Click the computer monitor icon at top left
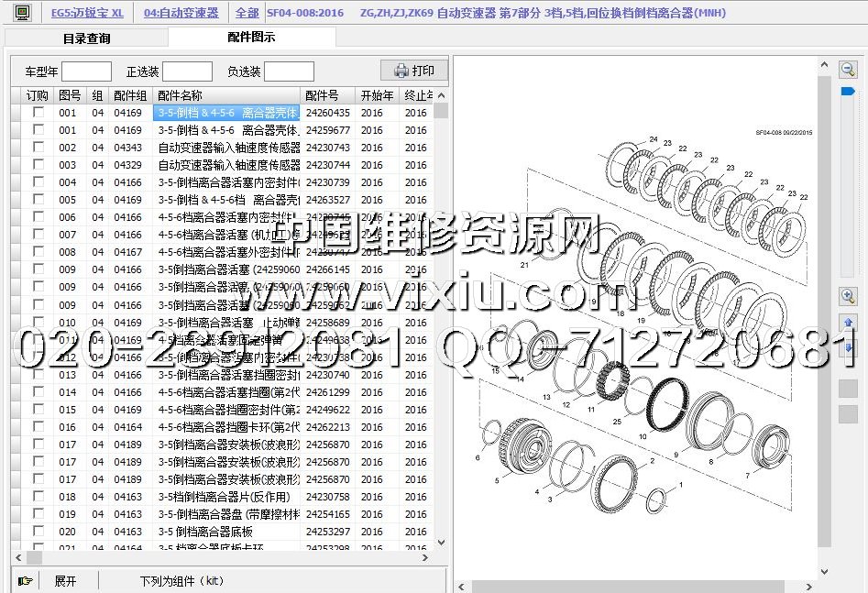Viewport: 868px width, 593px height. (23, 13)
